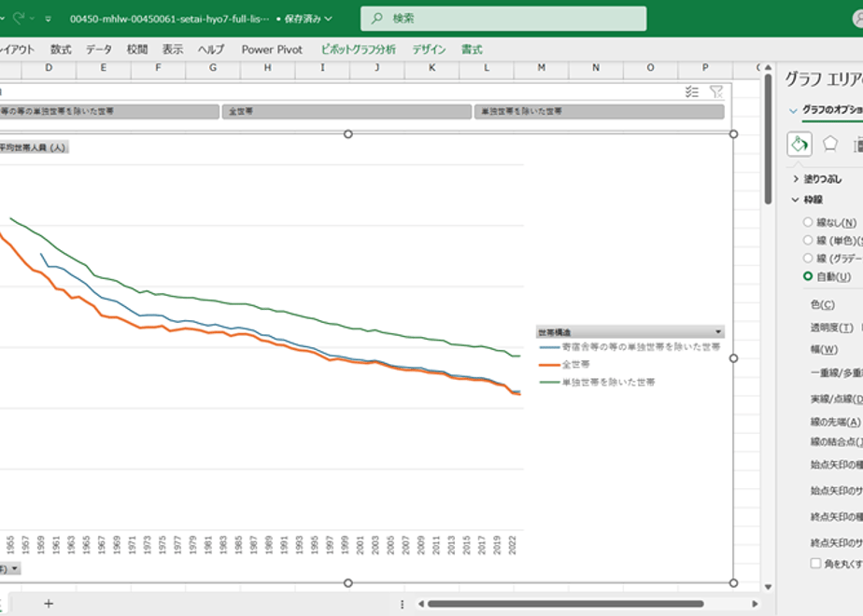Open the Customize Quick Access Toolbar menu

(x=49, y=19)
